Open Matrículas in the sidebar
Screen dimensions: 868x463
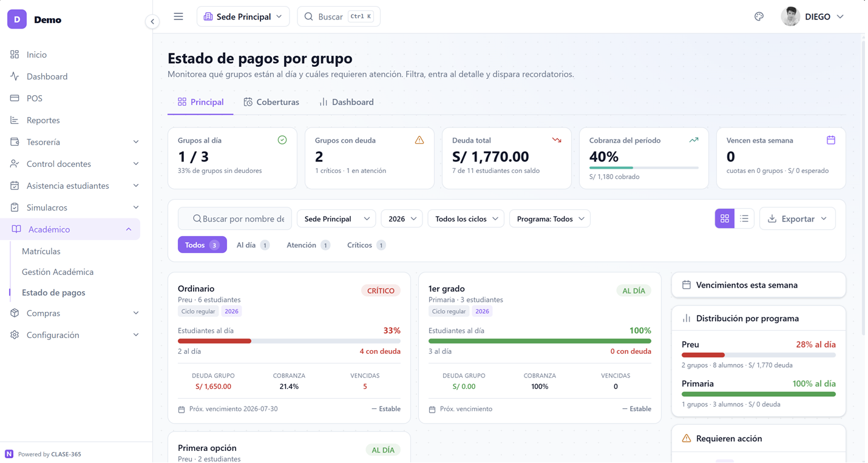pos(41,251)
